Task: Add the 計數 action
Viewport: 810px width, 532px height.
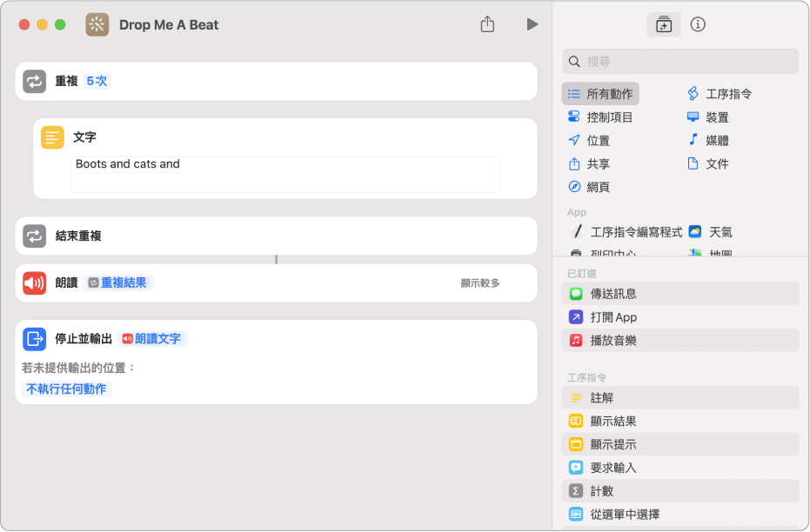Action: (x=680, y=491)
